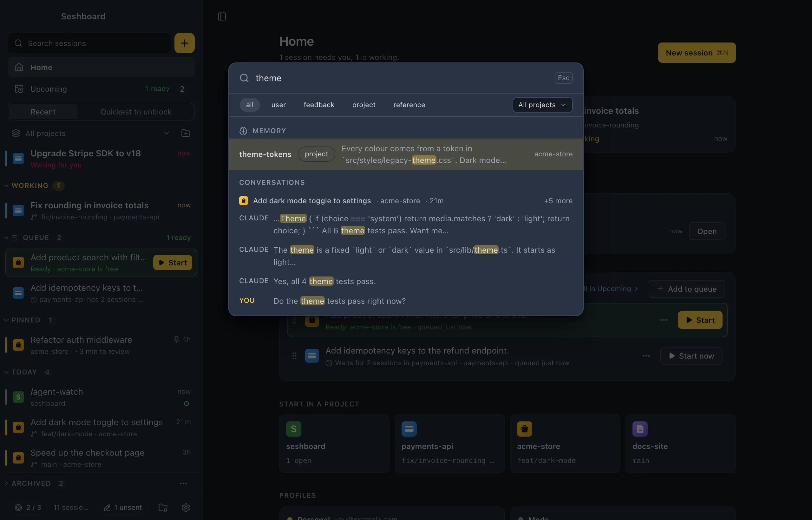Click the Search sessions field
The height and width of the screenshot is (520, 812).
coord(89,43)
